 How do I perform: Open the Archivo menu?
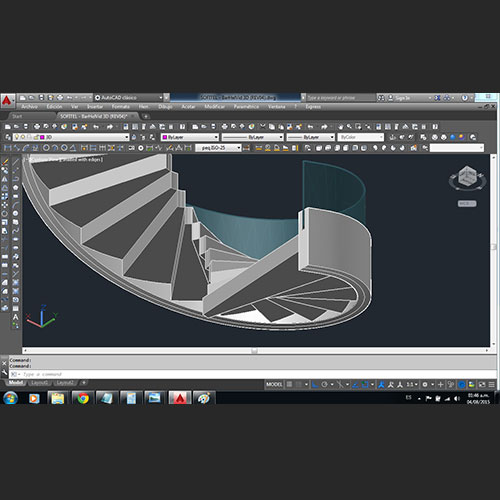pyautogui.click(x=29, y=107)
